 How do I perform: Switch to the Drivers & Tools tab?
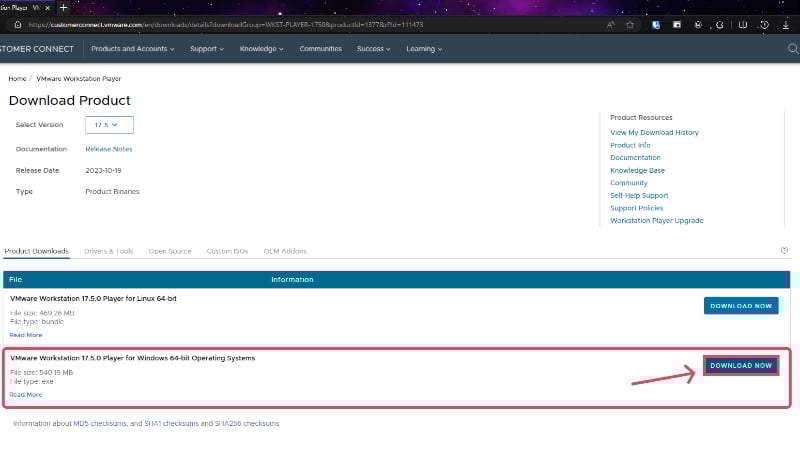pyautogui.click(x=109, y=251)
